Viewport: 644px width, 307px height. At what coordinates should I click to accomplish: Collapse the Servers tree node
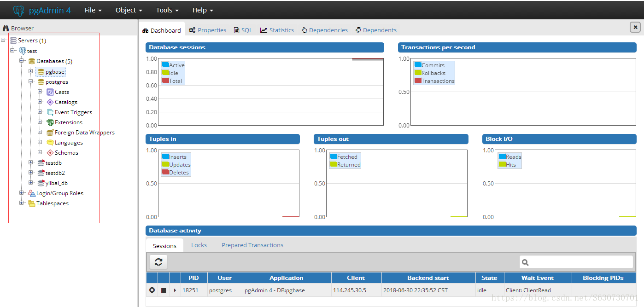tap(3, 40)
